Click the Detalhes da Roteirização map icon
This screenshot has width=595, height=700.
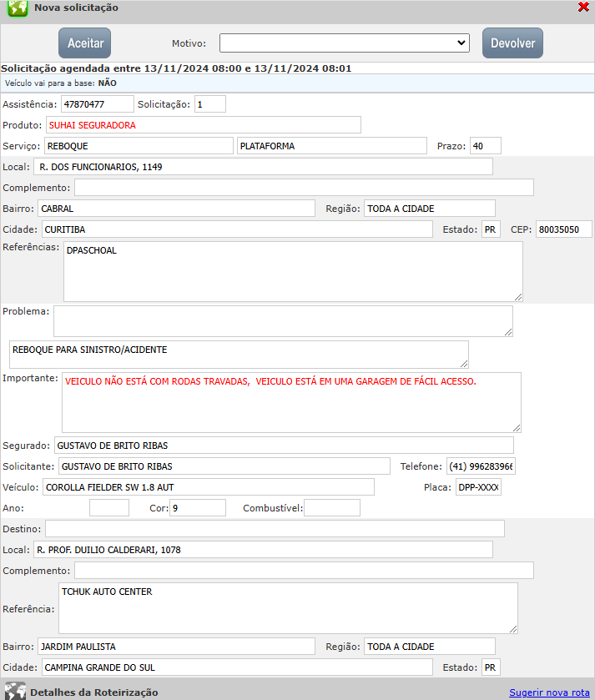click(15, 691)
